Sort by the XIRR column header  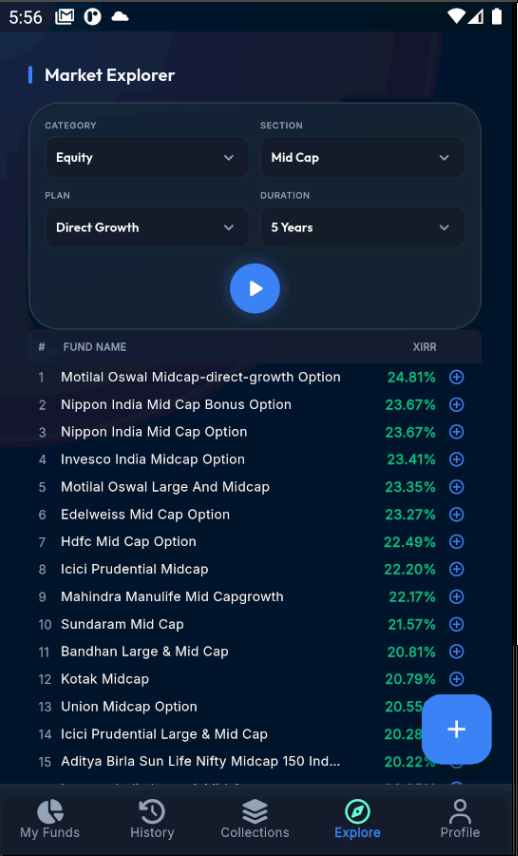click(425, 347)
